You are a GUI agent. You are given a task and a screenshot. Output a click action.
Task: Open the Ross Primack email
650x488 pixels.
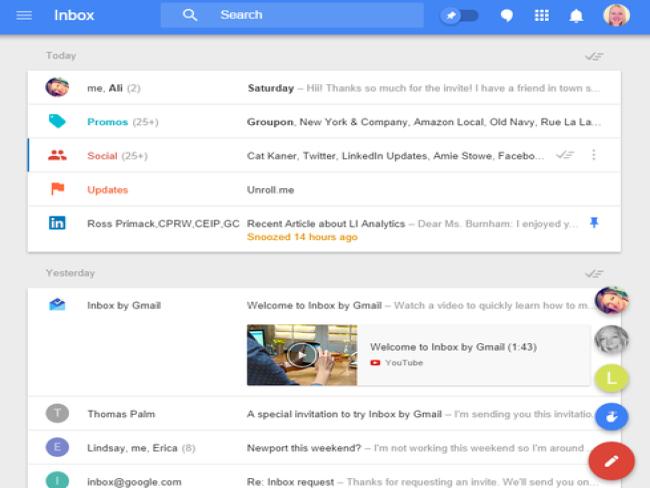(324, 229)
